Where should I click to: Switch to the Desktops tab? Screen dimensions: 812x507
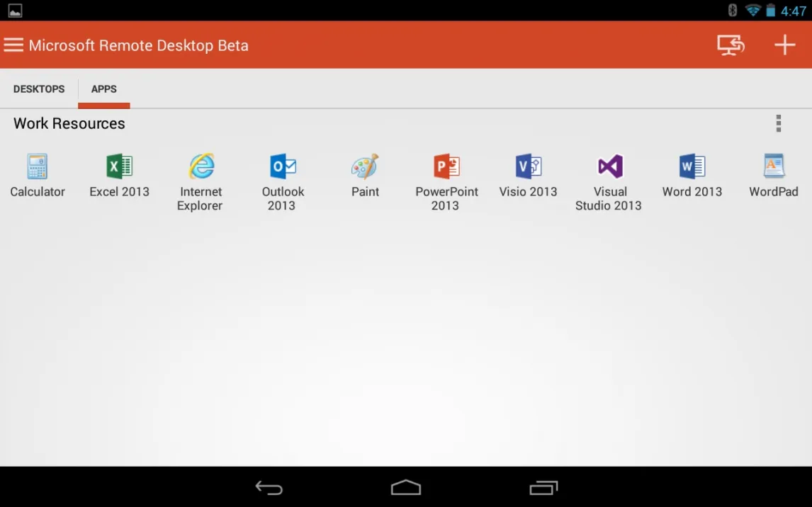tap(39, 89)
